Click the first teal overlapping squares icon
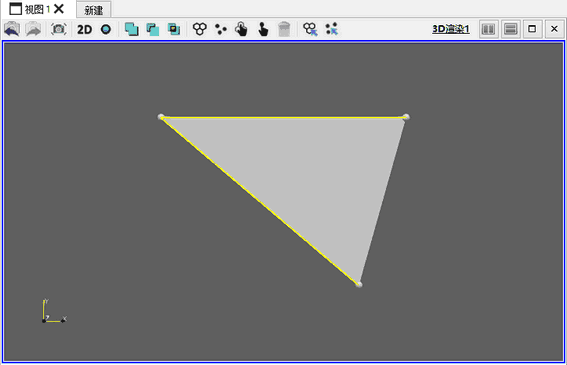567x365 pixels. coord(131,29)
